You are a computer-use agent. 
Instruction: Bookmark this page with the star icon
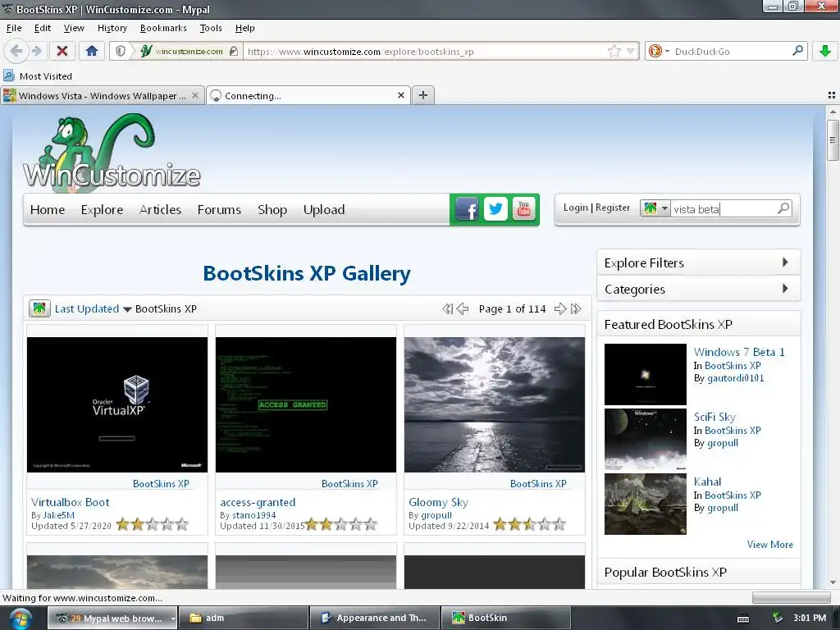pyautogui.click(x=614, y=51)
